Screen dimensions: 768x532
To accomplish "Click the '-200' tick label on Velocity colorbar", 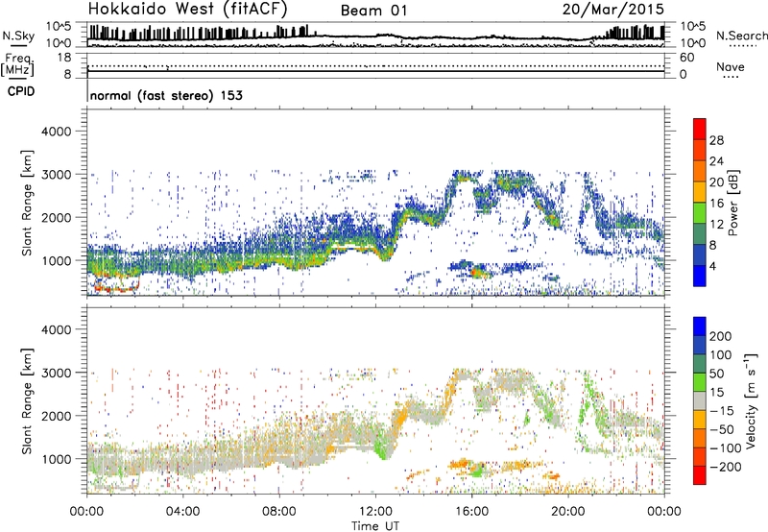I will click(726, 467).
